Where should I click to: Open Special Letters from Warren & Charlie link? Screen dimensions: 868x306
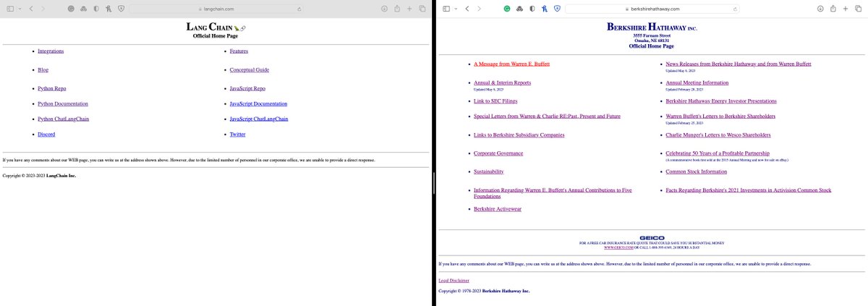click(x=547, y=116)
